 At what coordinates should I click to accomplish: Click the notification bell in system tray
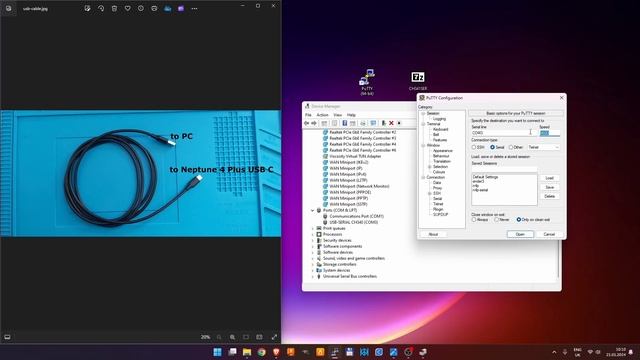(x=631, y=352)
